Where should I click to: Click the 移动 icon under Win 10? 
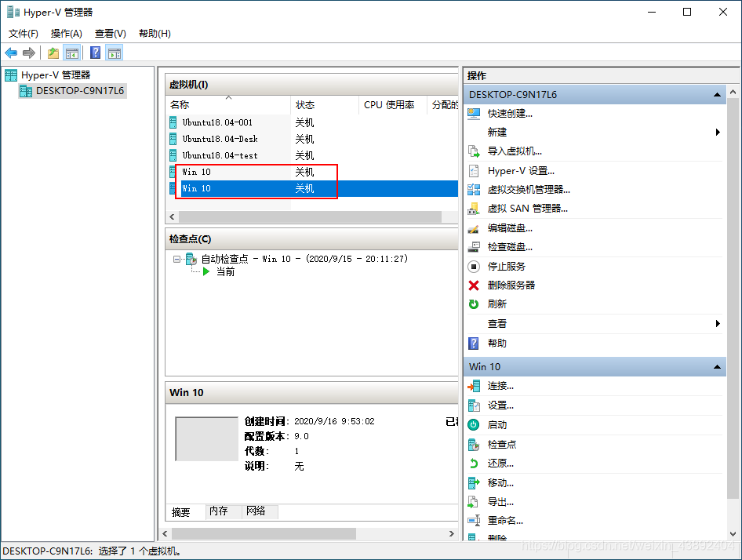coord(474,483)
